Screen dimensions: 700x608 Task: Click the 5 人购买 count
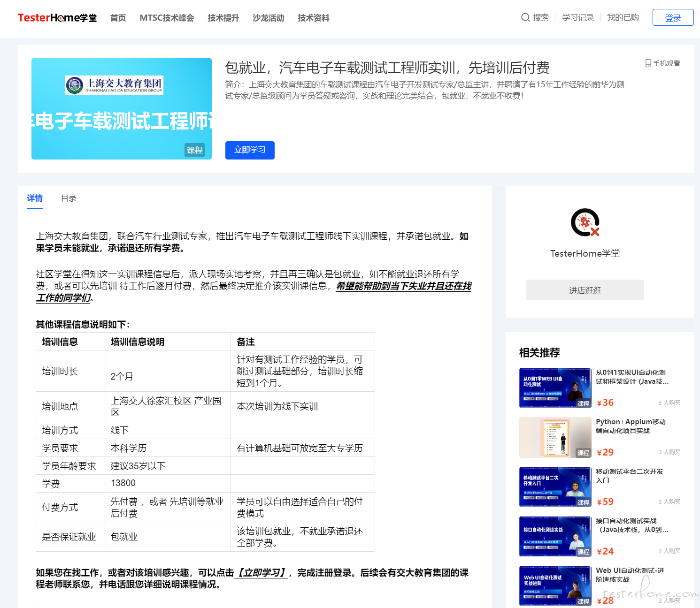(669, 403)
